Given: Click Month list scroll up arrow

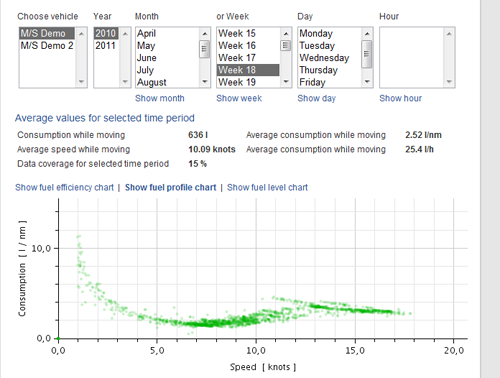Looking at the screenshot, I should [205, 34].
